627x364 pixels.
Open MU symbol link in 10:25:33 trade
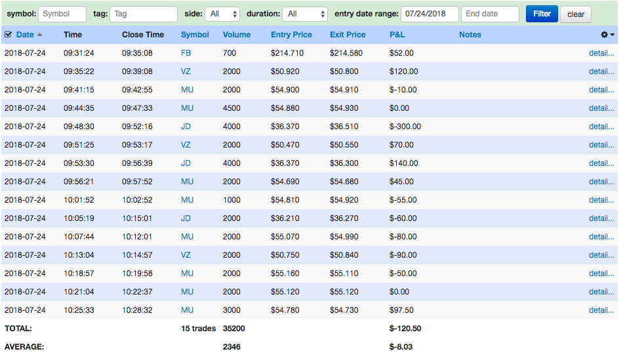[x=187, y=310]
